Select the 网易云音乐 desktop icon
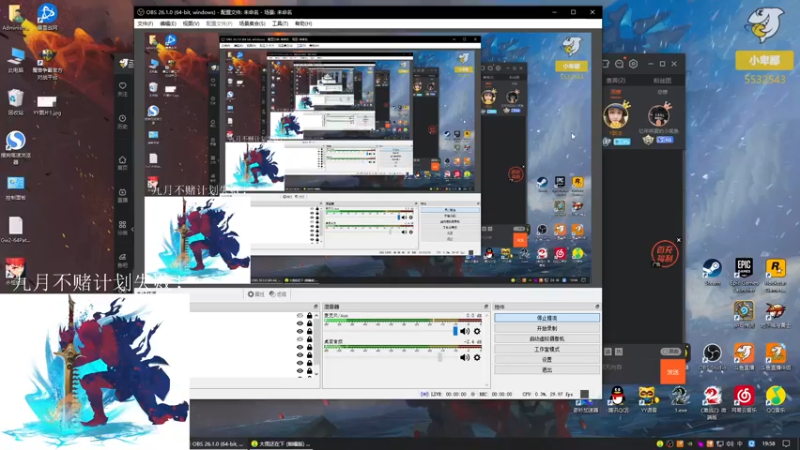The height and width of the screenshot is (450, 800). coord(744,399)
